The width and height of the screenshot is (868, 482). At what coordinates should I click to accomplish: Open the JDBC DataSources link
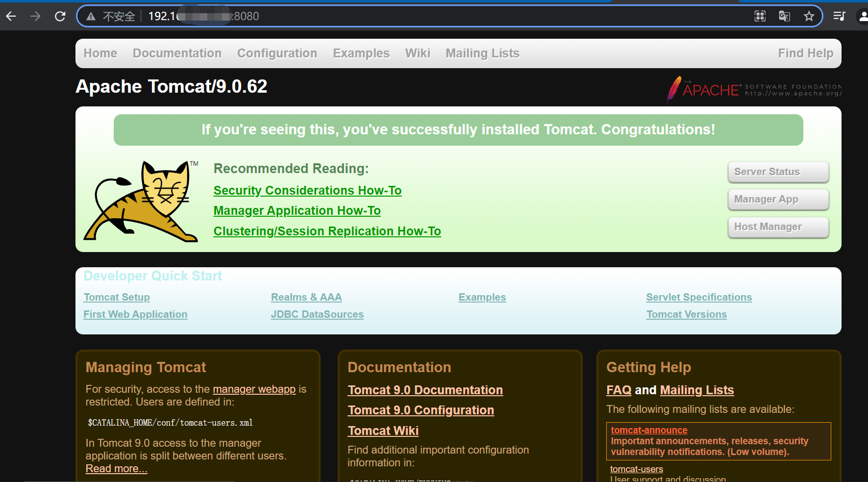(317, 314)
